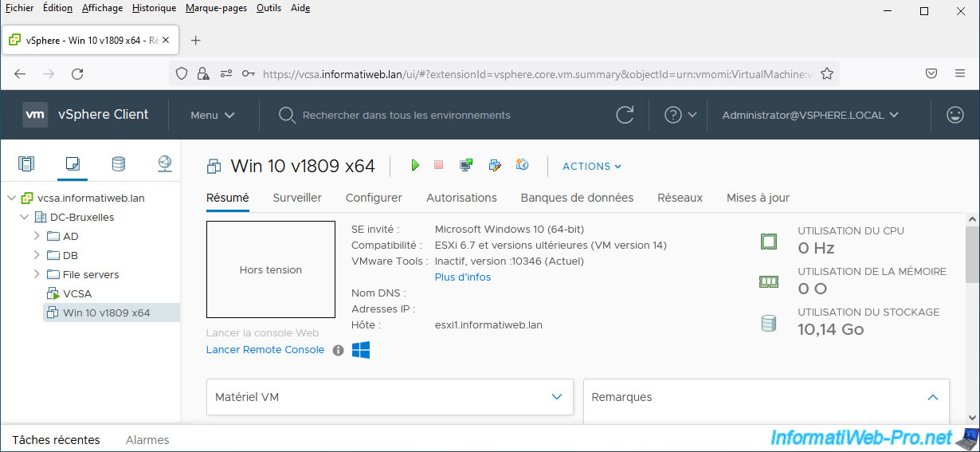Switch to the Surveiller tab
980x452 pixels.
(297, 198)
